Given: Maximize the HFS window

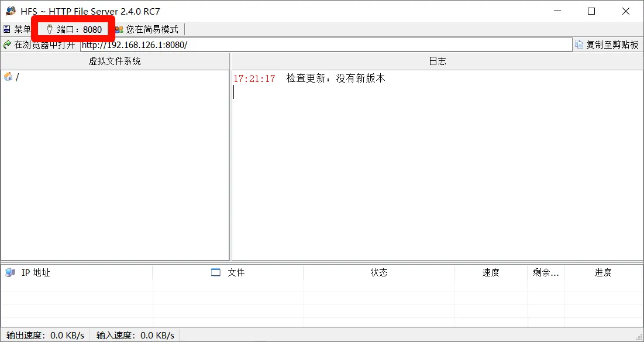Looking at the screenshot, I should point(591,11).
